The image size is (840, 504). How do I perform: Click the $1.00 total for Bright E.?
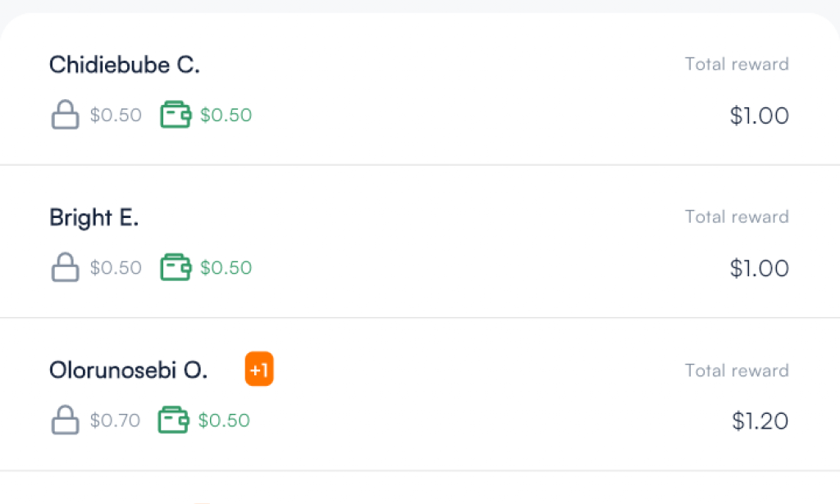click(x=759, y=268)
